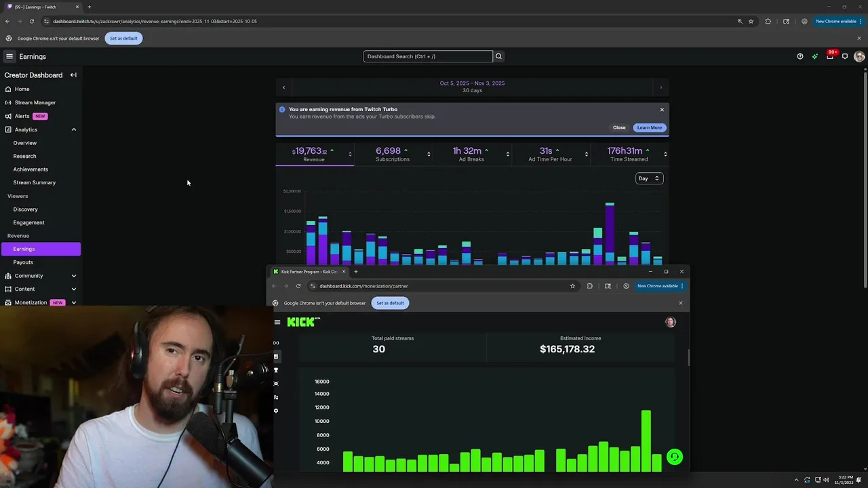Select the Ad Time Per Hour metric tab
This screenshot has width=868, height=488.
coord(550,155)
